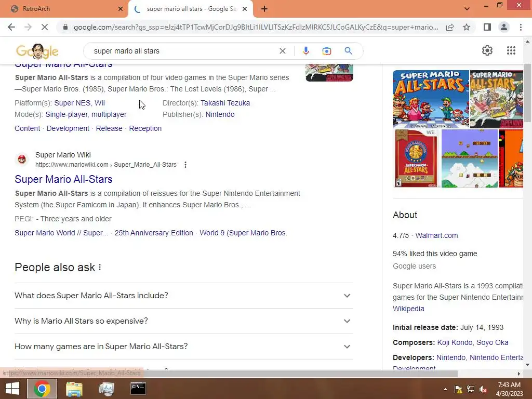Open the Super Mario World // Super... link
The image size is (532, 399).
click(61, 233)
